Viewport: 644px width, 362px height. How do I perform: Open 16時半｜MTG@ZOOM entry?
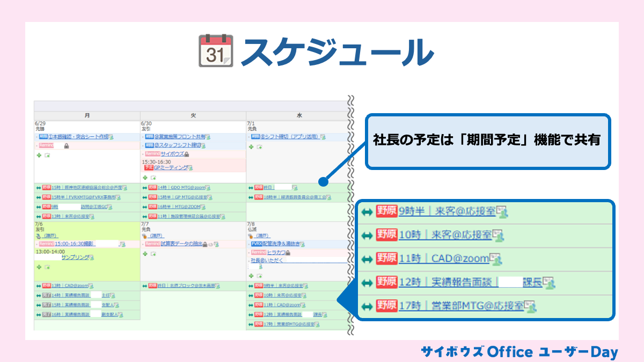179,206
